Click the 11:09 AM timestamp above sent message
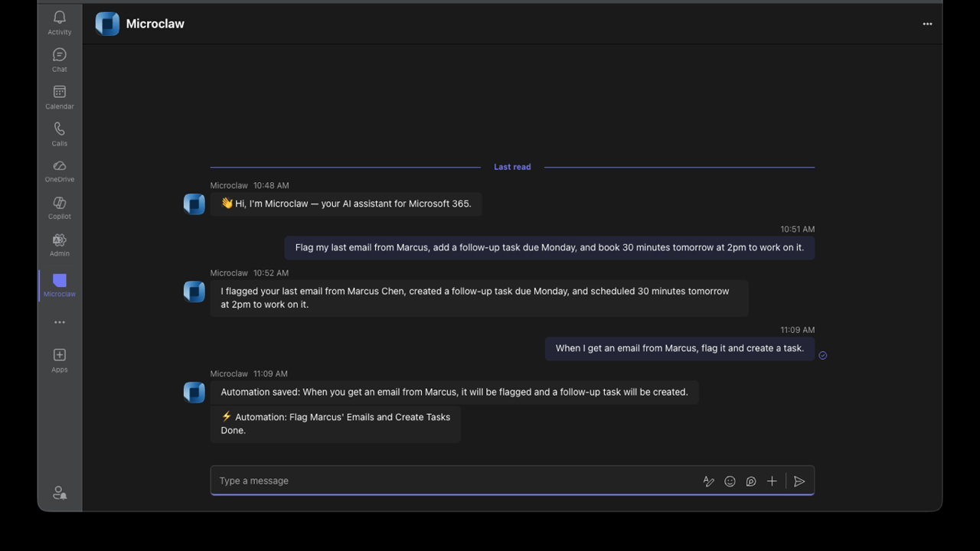980x551 pixels. point(797,330)
